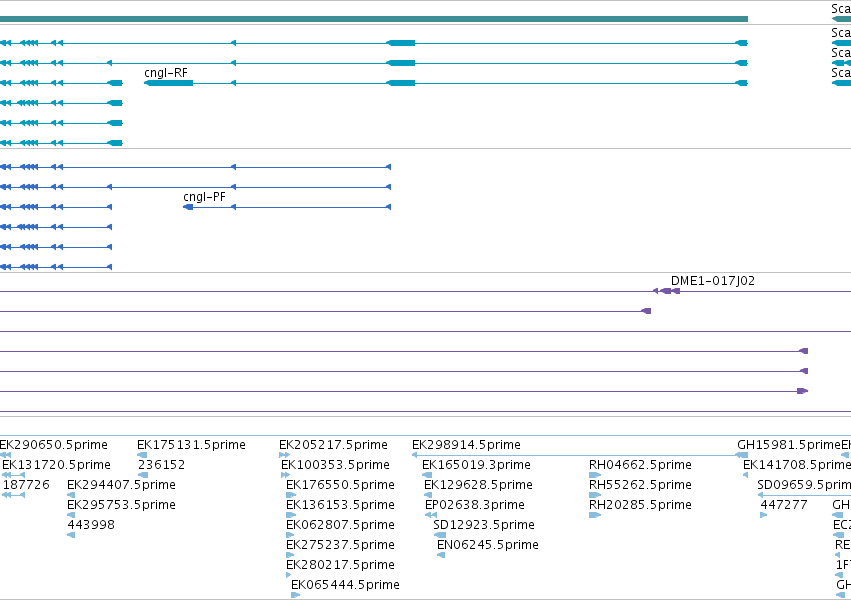Click the arrow glyph beneath EK165019.3prime
Image resolution: width=851 pixels, height=600 pixels.
coord(427,475)
